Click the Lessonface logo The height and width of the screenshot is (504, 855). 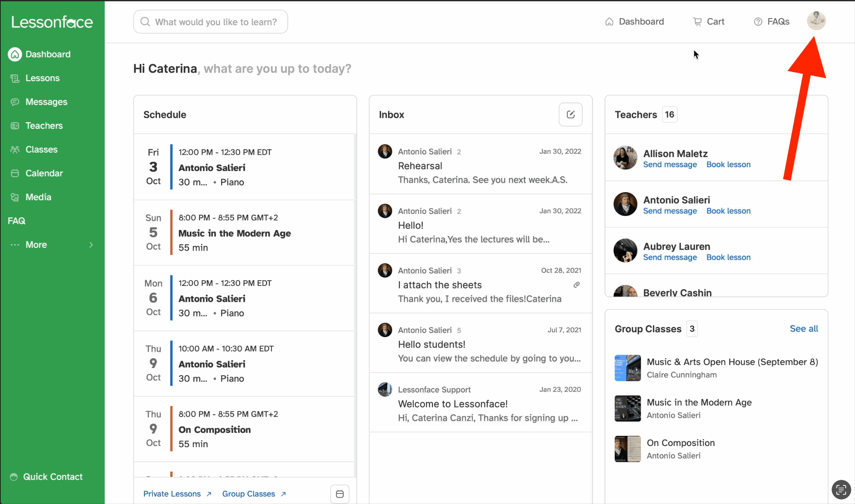coord(52,22)
